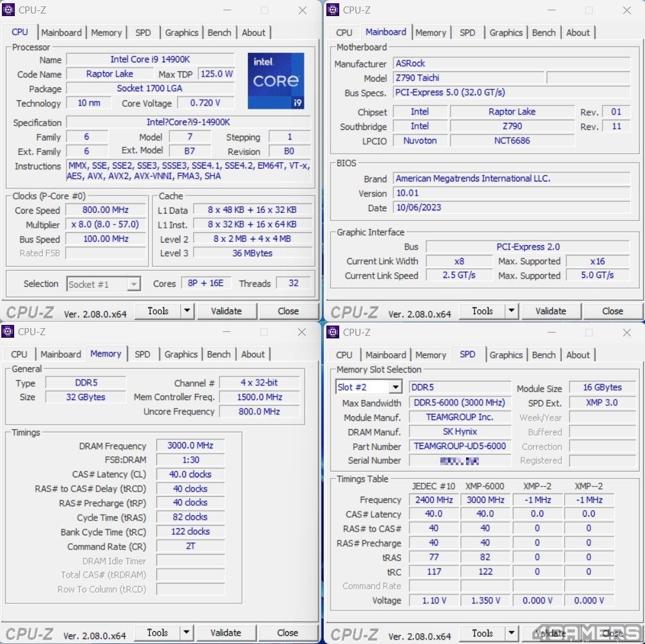This screenshot has width=645, height=644.
Task: Click DRAM Manuf. value SK Hynix
Action: click(460, 432)
